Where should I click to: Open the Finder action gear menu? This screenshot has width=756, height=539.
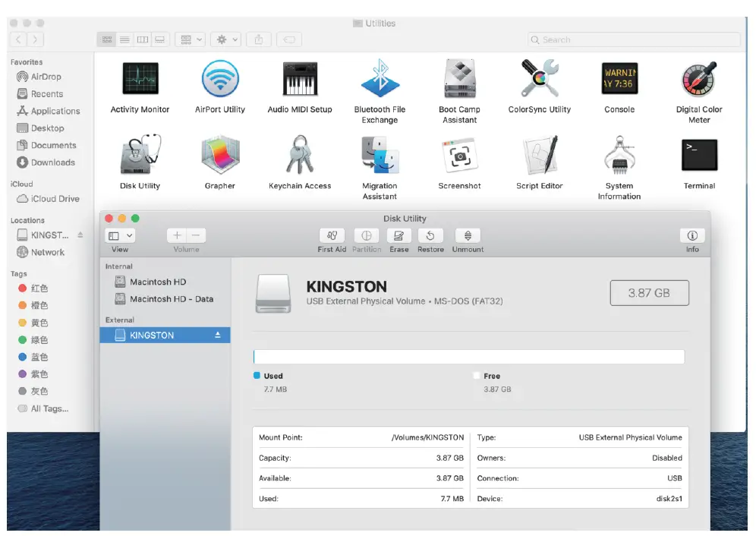point(226,39)
